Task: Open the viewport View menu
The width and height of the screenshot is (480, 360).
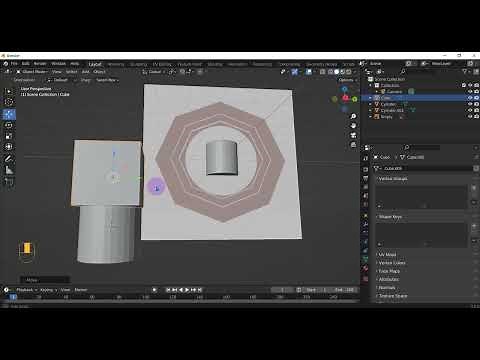Action: 57,72
